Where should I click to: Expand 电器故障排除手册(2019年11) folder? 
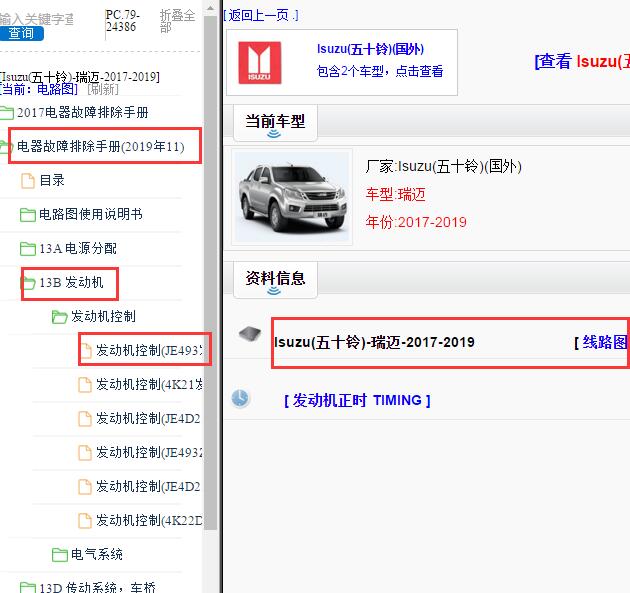coord(100,146)
